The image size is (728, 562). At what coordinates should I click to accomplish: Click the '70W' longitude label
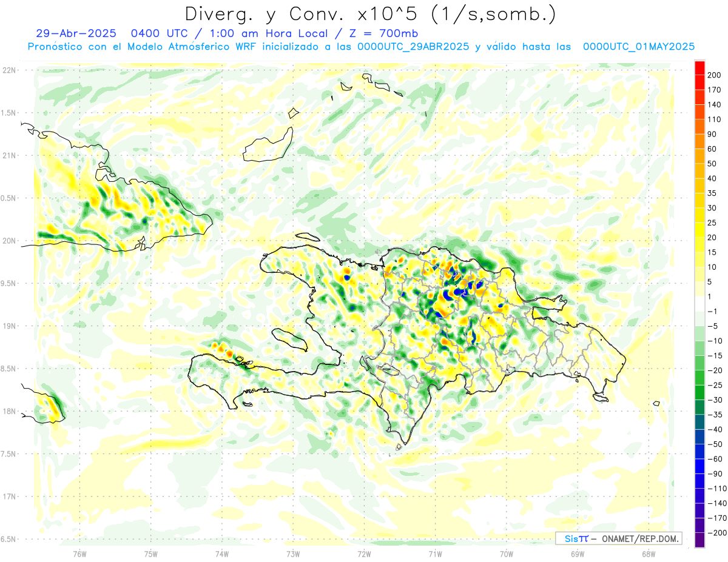[x=507, y=554]
